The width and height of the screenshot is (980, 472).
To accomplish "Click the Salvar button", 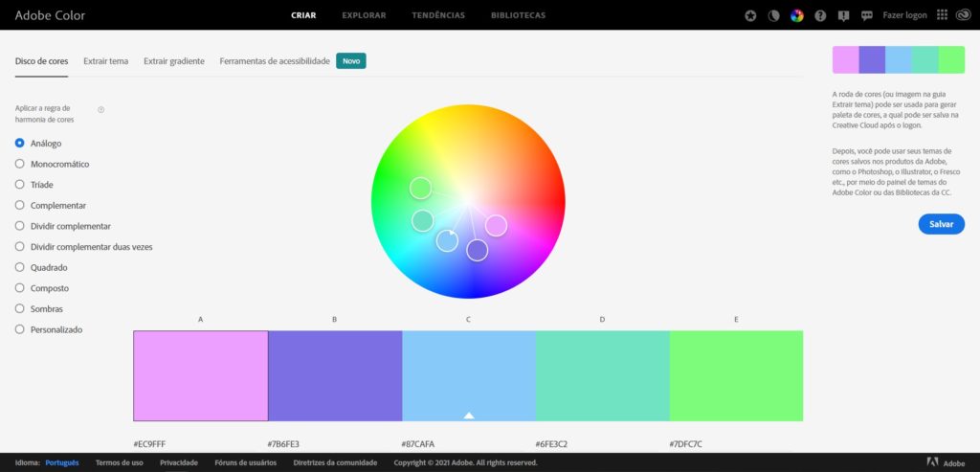I will 942,224.
